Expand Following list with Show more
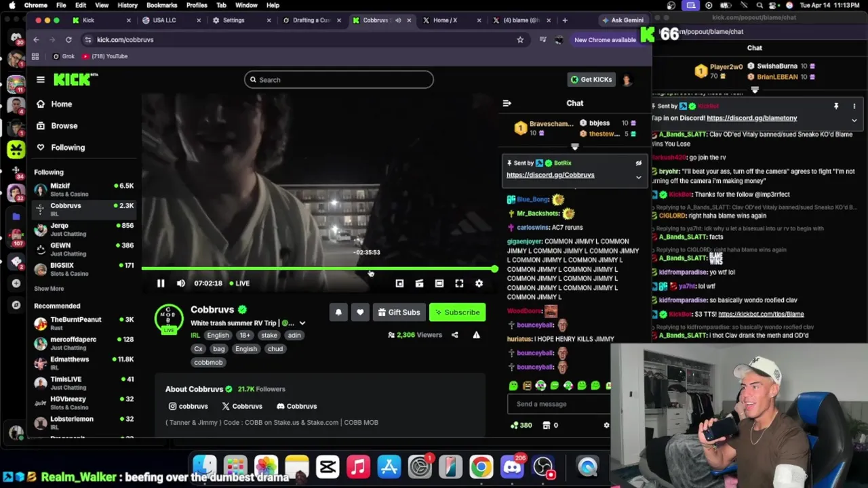The image size is (868, 488). pyautogui.click(x=49, y=289)
